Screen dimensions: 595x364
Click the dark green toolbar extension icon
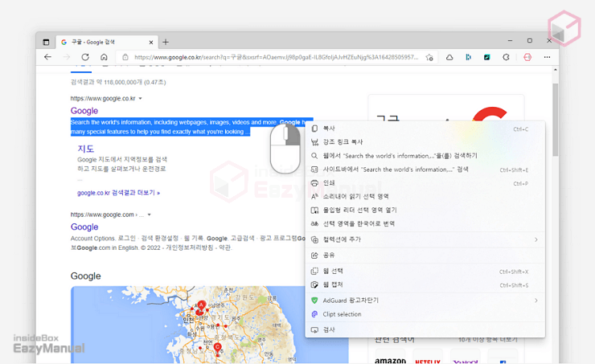486,57
